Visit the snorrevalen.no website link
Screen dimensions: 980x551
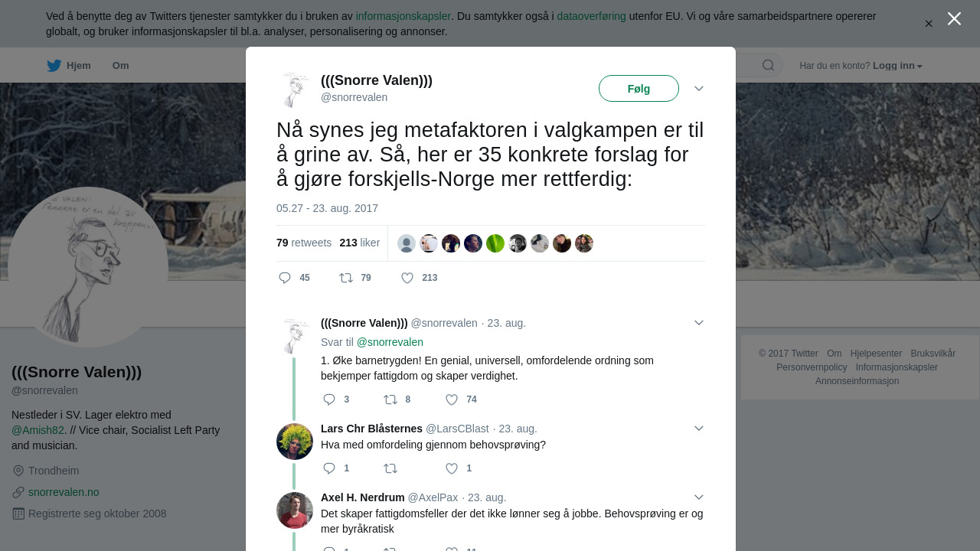[x=64, y=492]
